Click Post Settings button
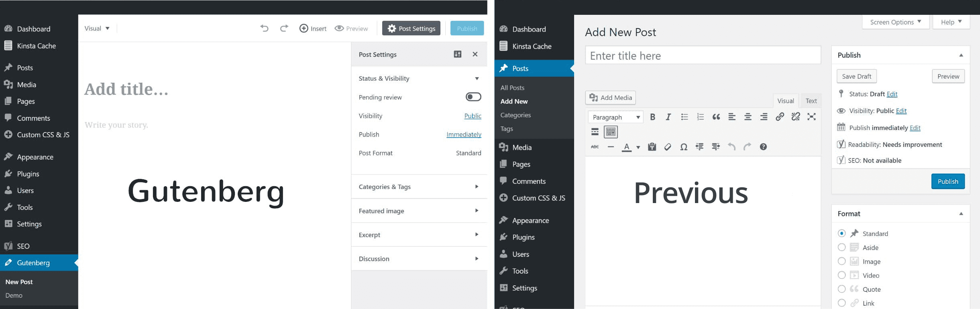980x309 pixels. tap(411, 28)
